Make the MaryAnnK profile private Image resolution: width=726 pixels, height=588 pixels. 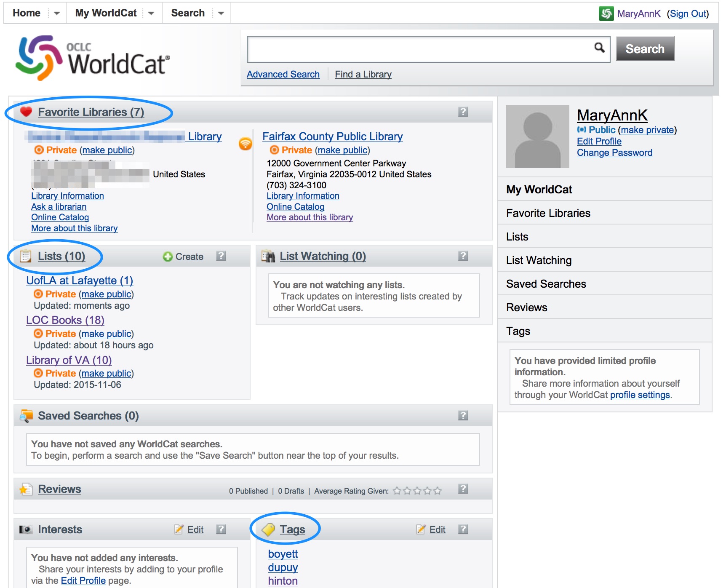(647, 130)
